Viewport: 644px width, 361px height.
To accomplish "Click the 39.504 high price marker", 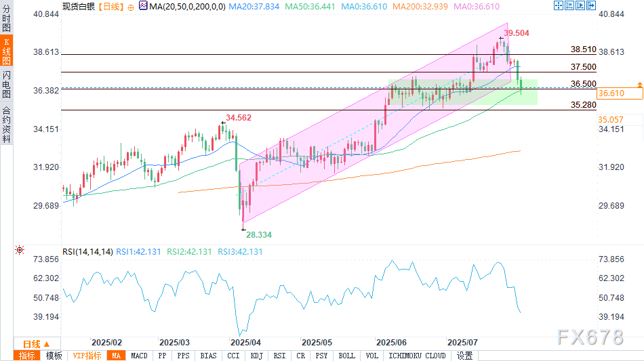I will [x=517, y=33].
